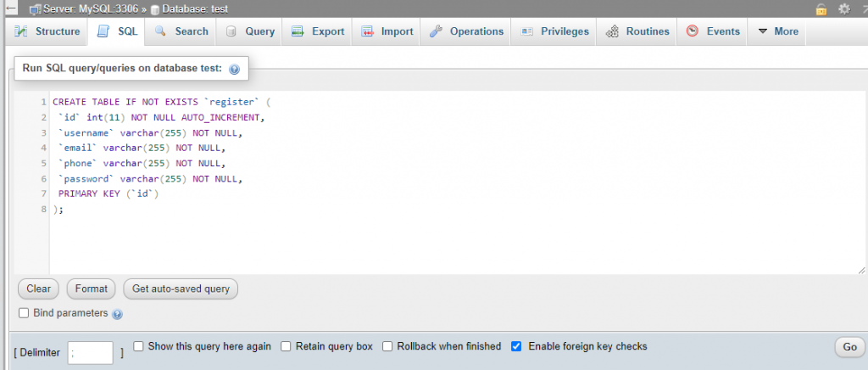Image resolution: width=868 pixels, height=370 pixels.
Task: Enable Retain query box option
Action: click(x=286, y=346)
